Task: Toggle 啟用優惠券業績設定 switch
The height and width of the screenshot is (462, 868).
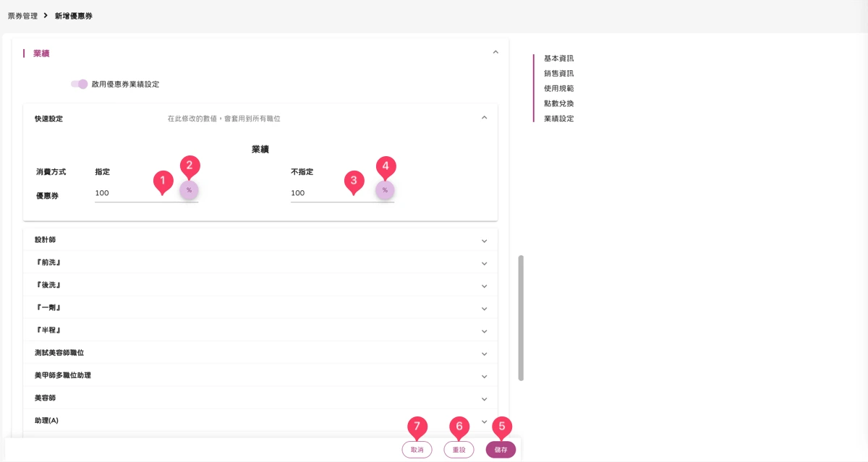Action: pos(80,84)
